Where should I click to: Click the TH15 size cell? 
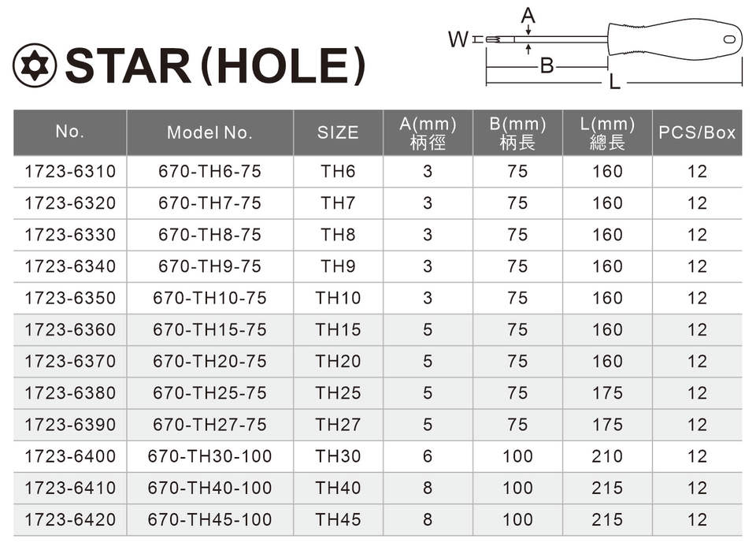[338, 329]
